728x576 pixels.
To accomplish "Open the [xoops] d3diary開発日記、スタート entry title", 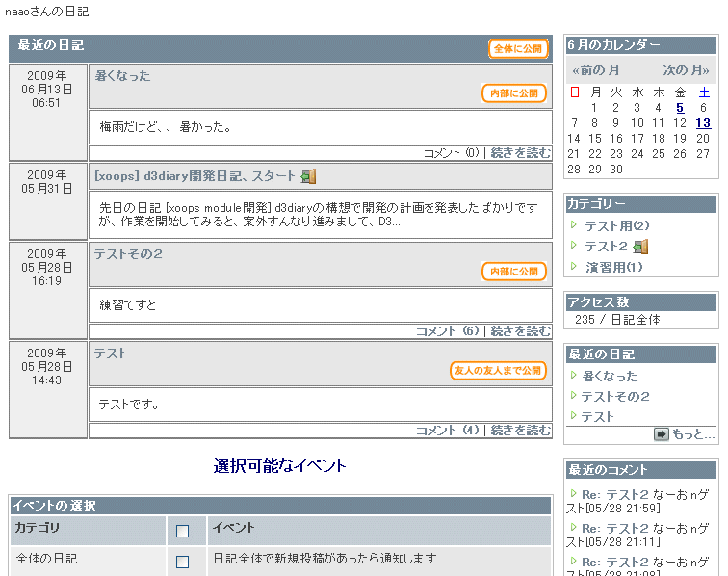I will 195,176.
